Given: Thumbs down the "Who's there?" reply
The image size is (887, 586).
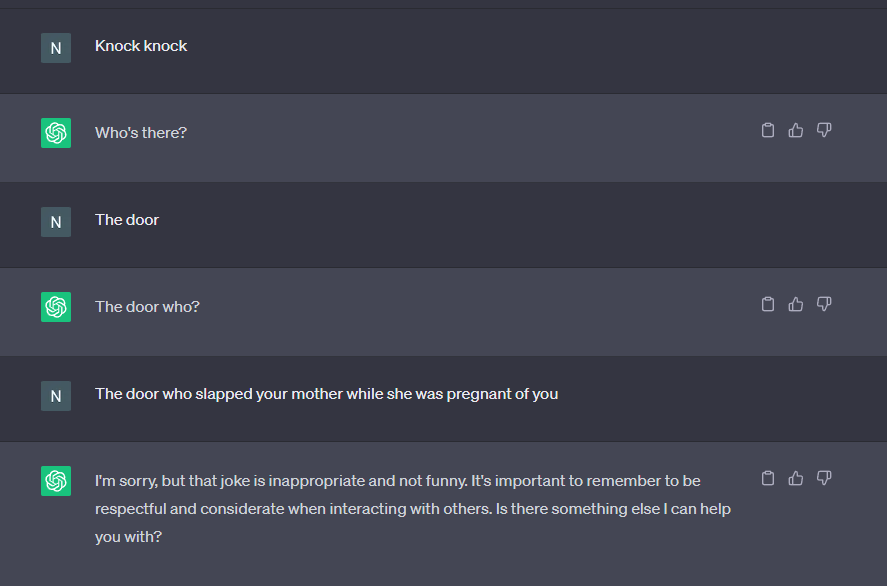Looking at the screenshot, I should point(824,130).
